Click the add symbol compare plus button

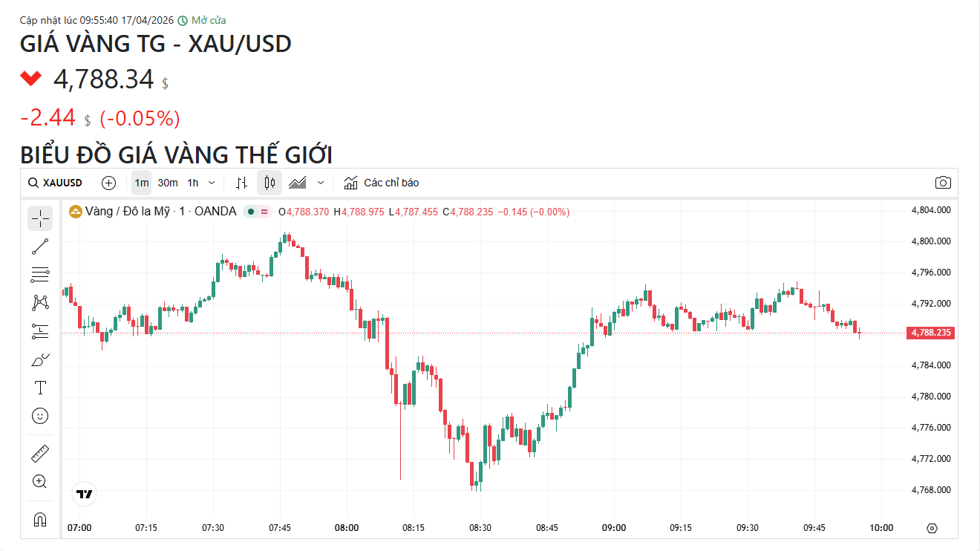(109, 183)
